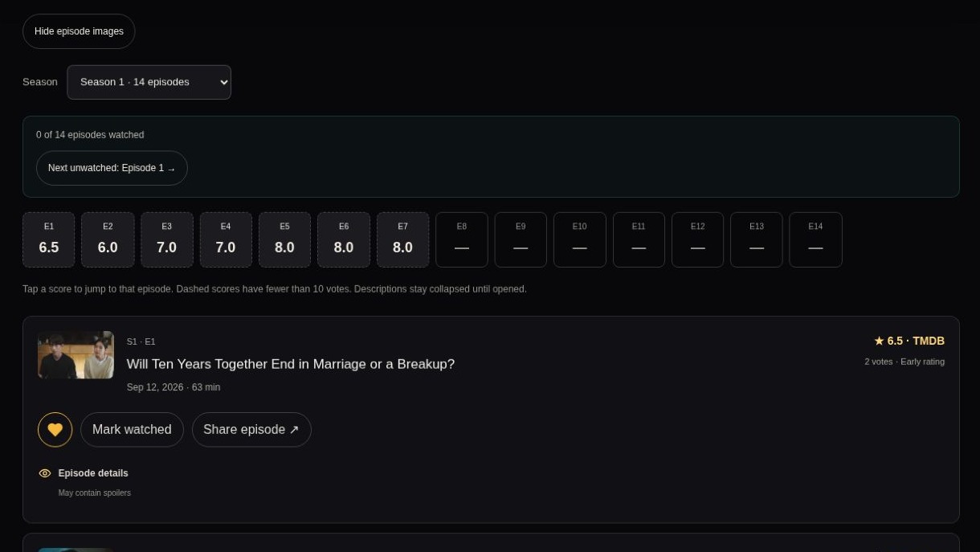The width and height of the screenshot is (980, 552).
Task: Select the E3 score tile 7.0
Action: tap(166, 239)
